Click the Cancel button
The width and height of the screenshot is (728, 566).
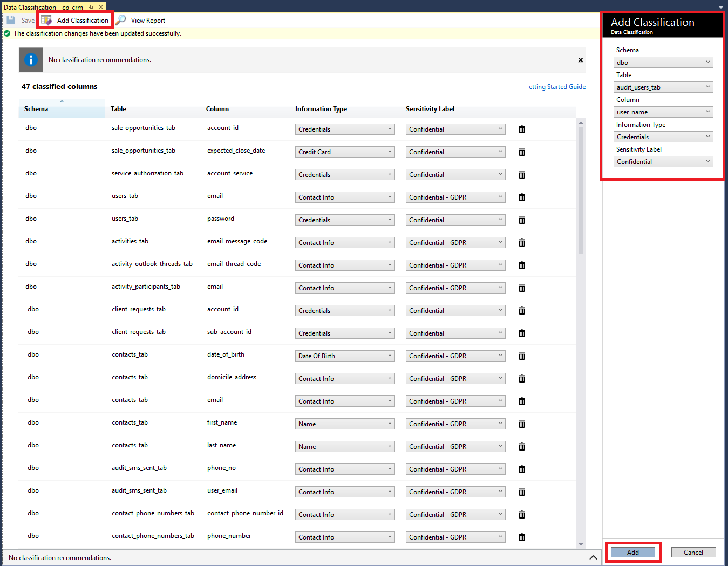click(x=693, y=553)
